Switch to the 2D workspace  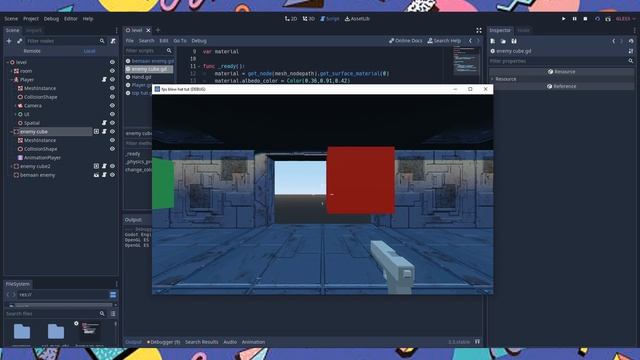[291, 19]
